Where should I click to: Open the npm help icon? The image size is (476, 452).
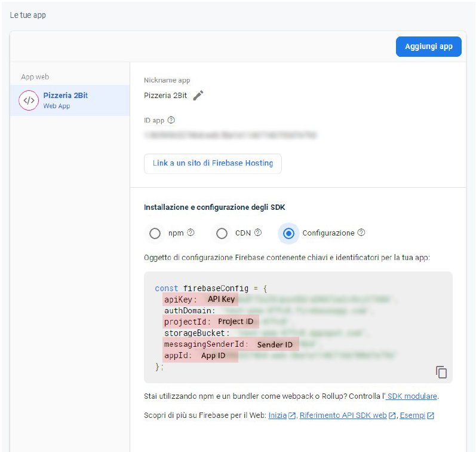191,233
